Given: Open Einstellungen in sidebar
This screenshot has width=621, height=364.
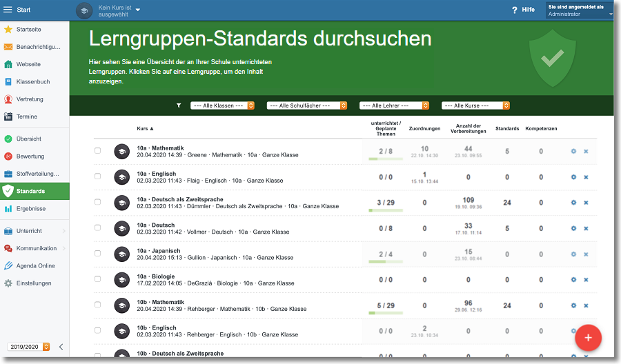Looking at the screenshot, I should point(34,283).
